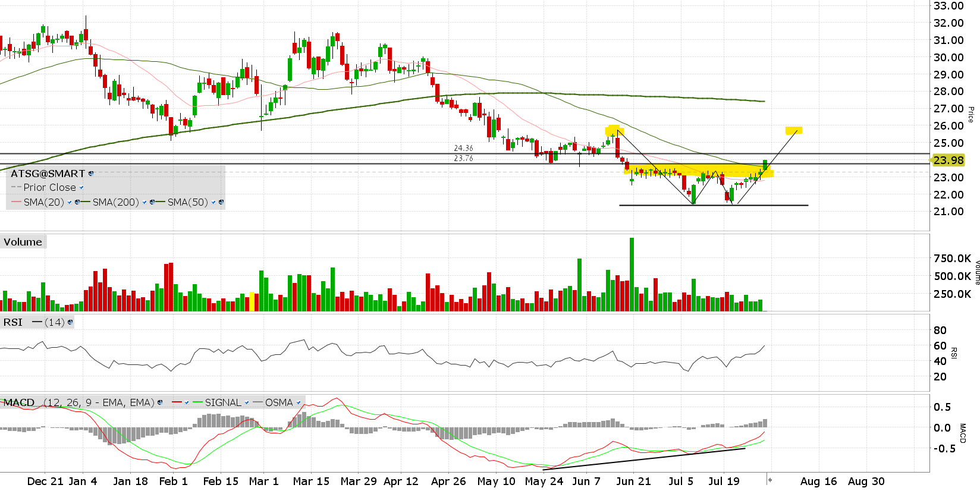Click the MACD panel label

point(19,402)
